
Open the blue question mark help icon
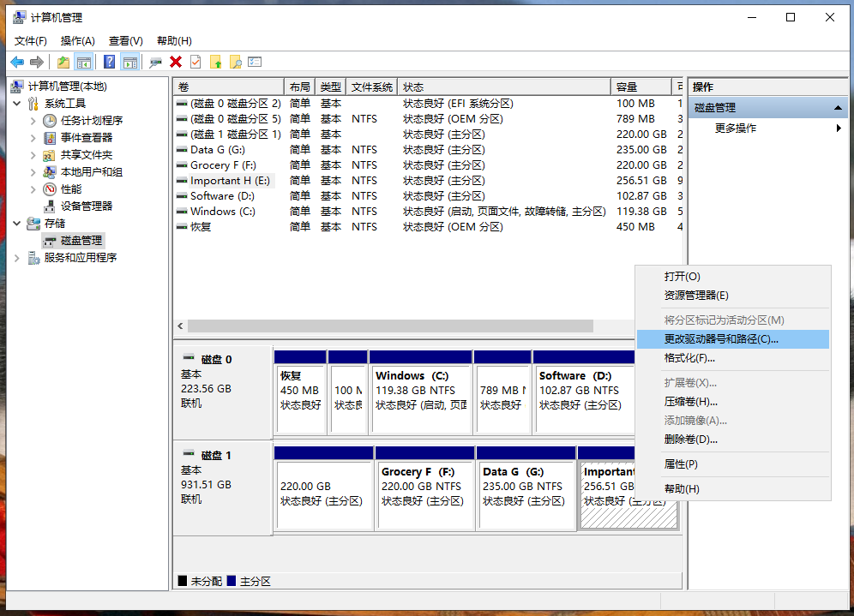[x=110, y=62]
